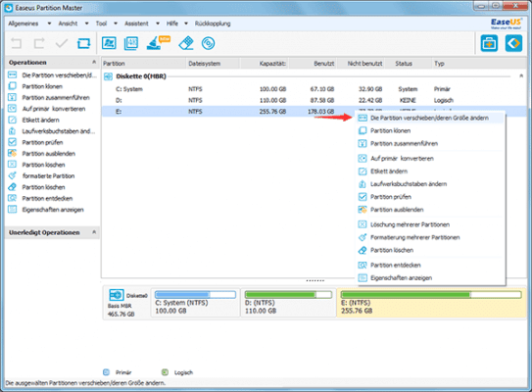Open the dropdown arrow beside Allgemeines

[49, 24]
